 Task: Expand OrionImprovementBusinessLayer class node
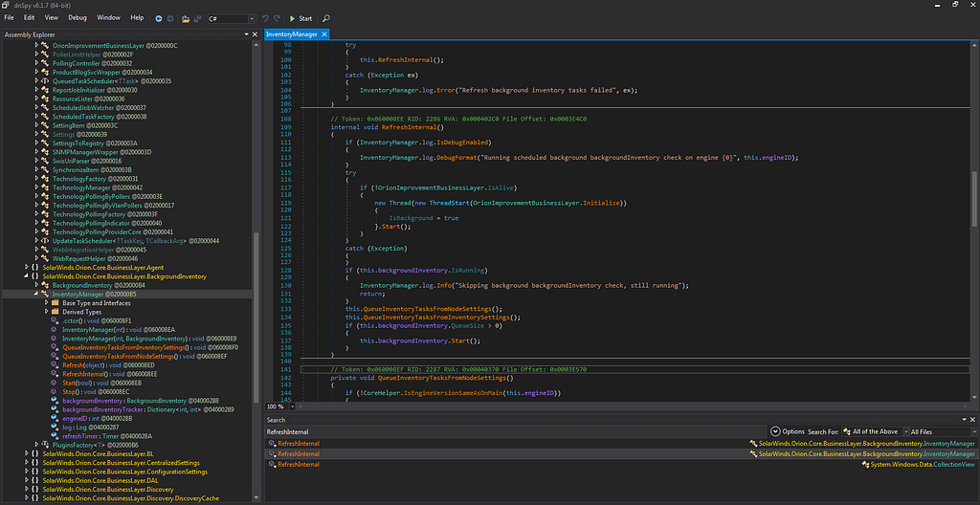click(x=36, y=46)
